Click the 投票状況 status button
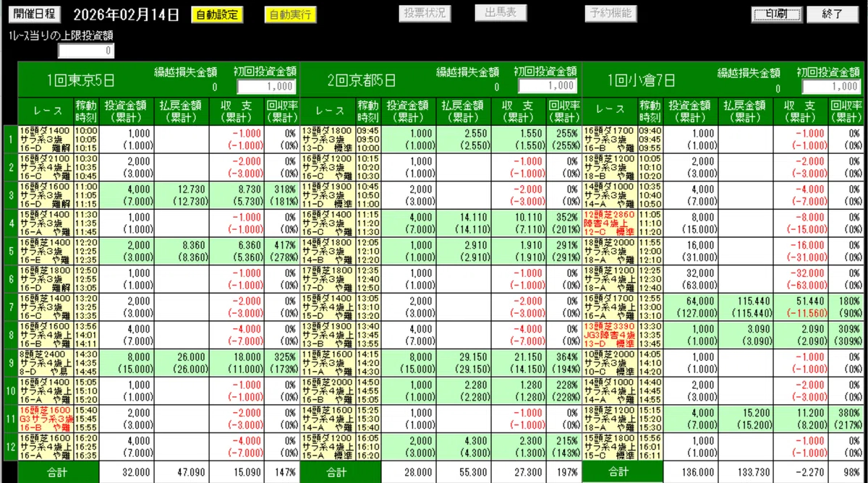868x483 pixels. pos(425,12)
